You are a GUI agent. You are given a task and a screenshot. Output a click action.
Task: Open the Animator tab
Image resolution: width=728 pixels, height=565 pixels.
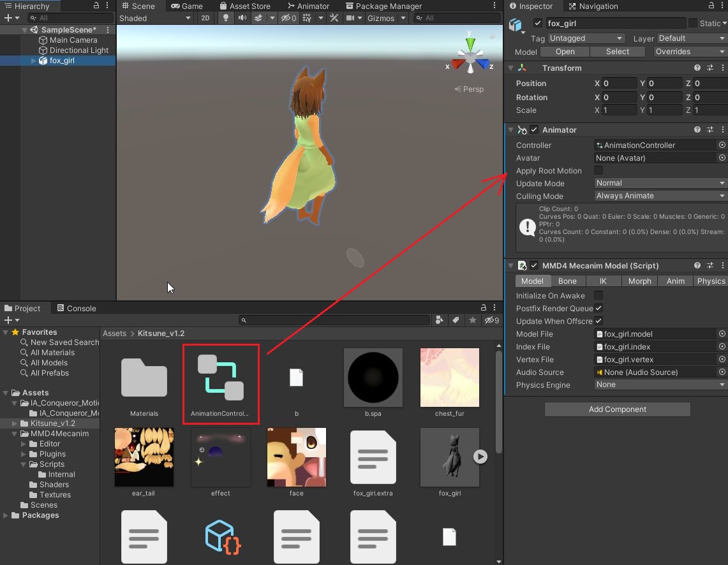tap(308, 6)
